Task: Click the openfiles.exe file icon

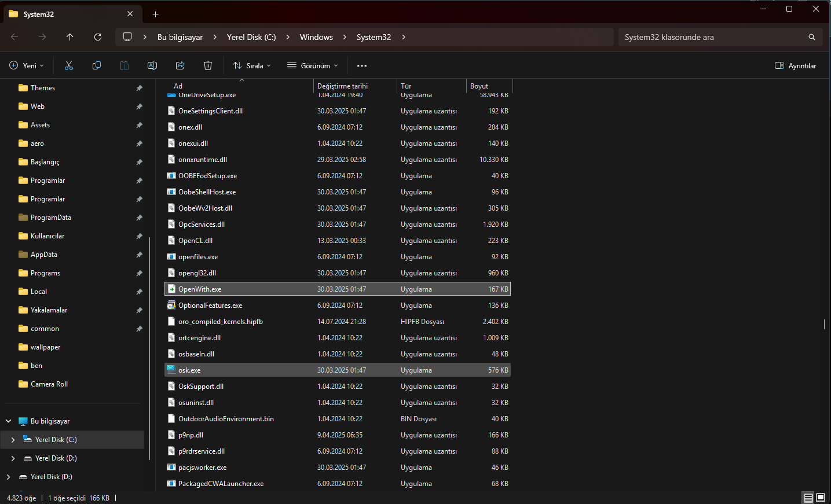Action: point(171,256)
